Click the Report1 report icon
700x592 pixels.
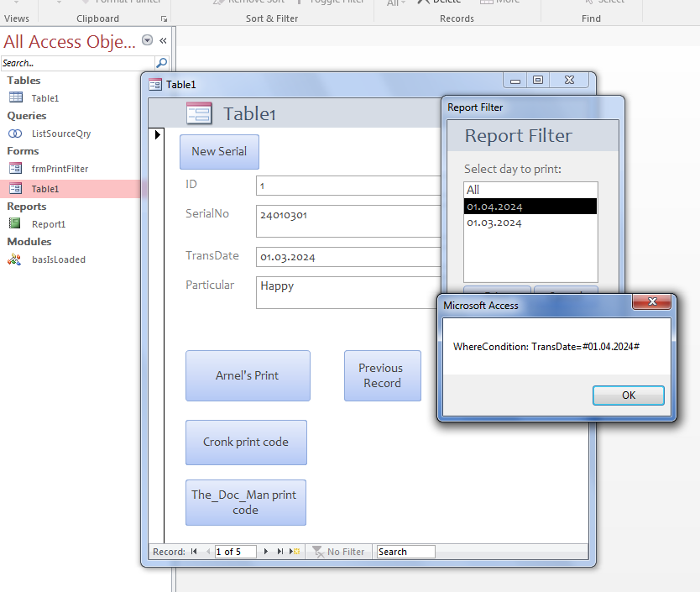15,223
